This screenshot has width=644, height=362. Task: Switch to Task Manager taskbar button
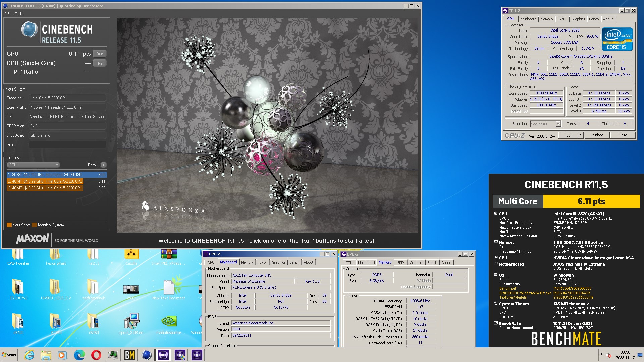[x=113, y=355]
